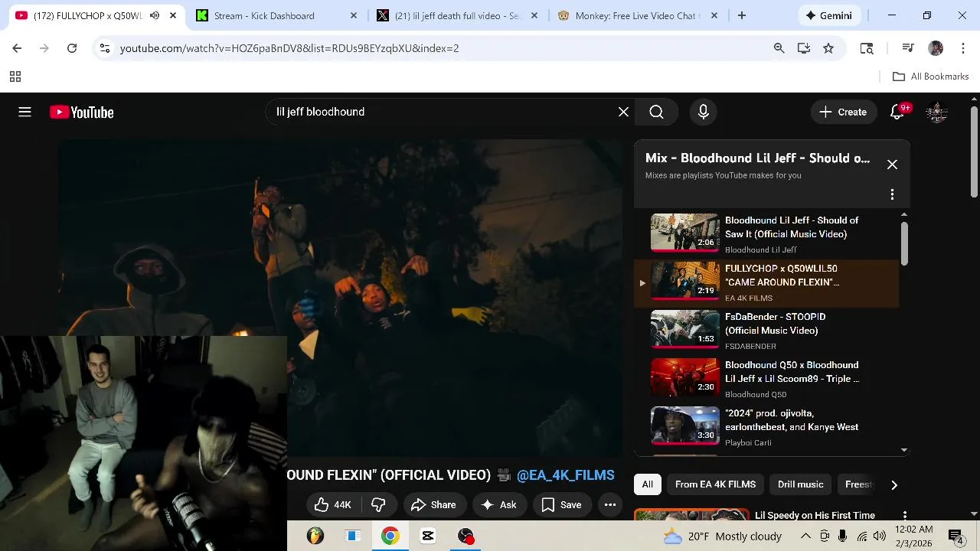Show hidden system tray icons
This screenshot has height=551, width=980.
click(x=805, y=536)
